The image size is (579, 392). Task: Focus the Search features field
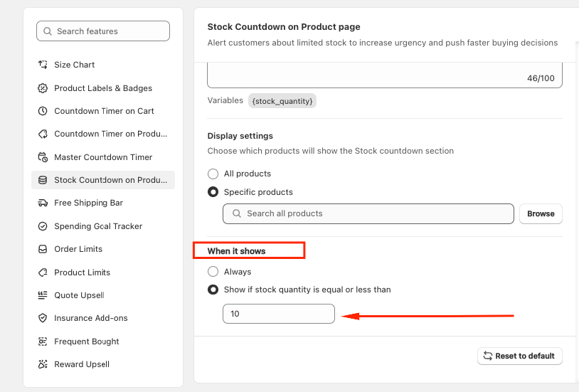click(103, 31)
